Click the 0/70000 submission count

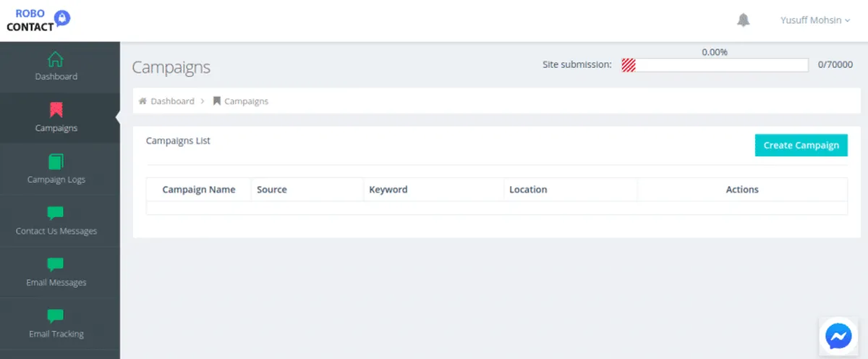point(835,64)
